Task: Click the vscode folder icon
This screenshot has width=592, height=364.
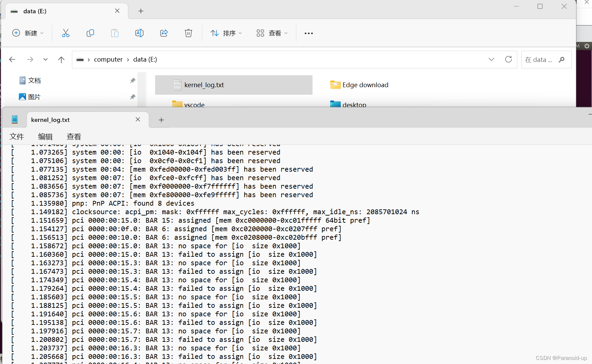Action: click(x=177, y=104)
